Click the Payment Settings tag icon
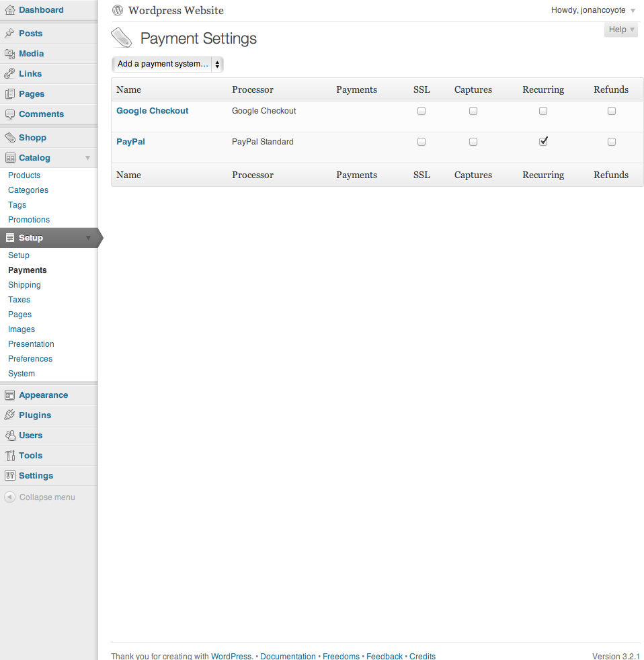This screenshot has height=660, width=644. pyautogui.click(x=122, y=38)
